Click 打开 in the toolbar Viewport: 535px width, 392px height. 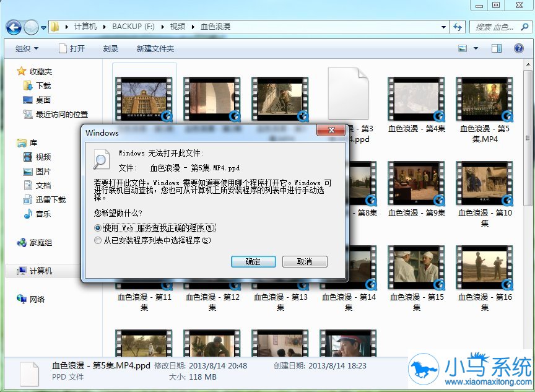(72, 49)
